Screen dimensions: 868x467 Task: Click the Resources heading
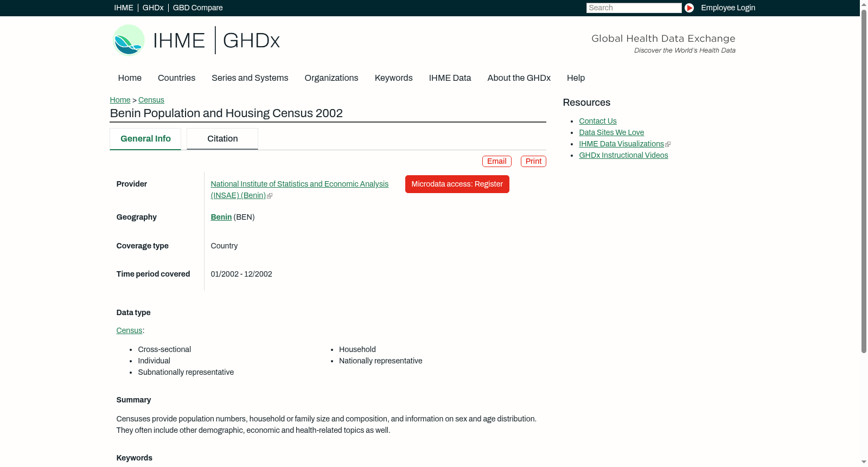coord(586,103)
